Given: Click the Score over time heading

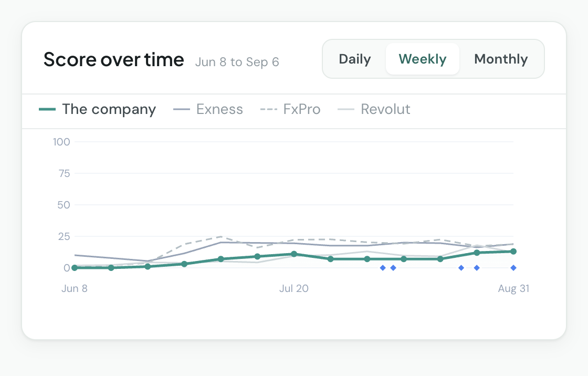Looking at the screenshot, I should [113, 60].
